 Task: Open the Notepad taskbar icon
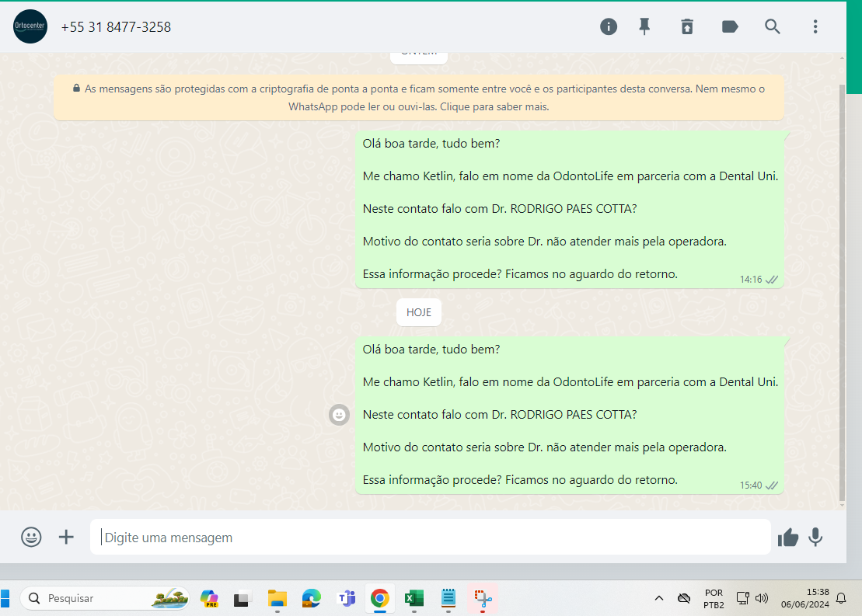point(448,598)
